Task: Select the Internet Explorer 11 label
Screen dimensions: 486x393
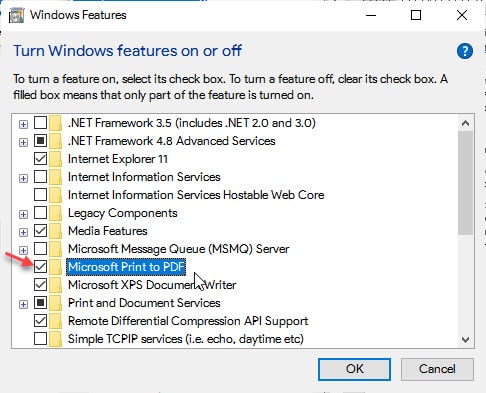Action: 118,159
